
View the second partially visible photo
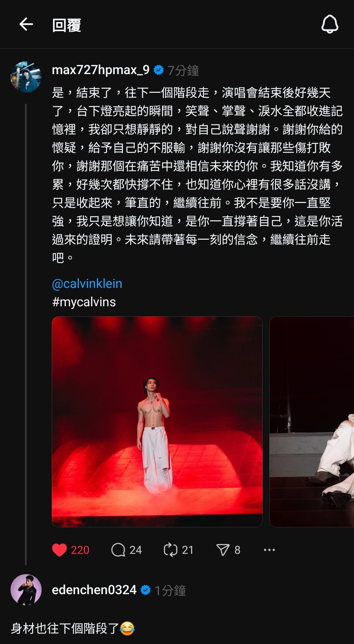(312, 422)
